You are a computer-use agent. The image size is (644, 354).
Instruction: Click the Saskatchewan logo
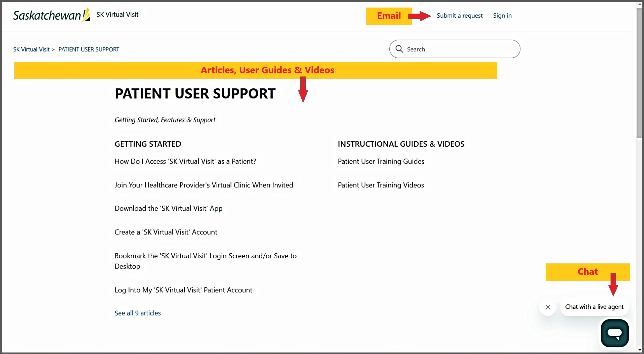pos(52,15)
